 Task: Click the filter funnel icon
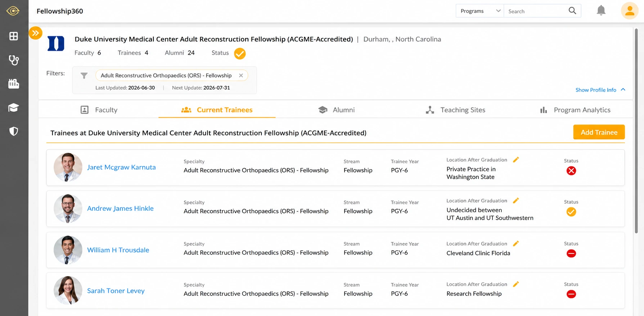click(84, 75)
